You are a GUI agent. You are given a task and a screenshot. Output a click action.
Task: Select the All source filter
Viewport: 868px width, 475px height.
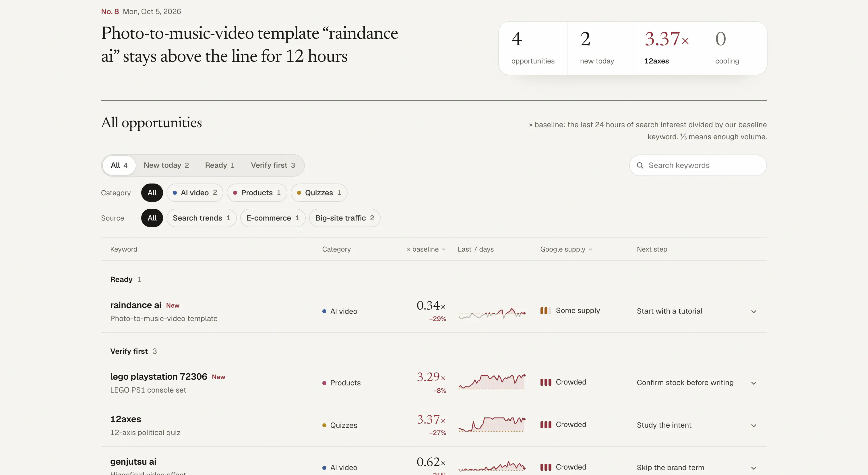click(152, 218)
